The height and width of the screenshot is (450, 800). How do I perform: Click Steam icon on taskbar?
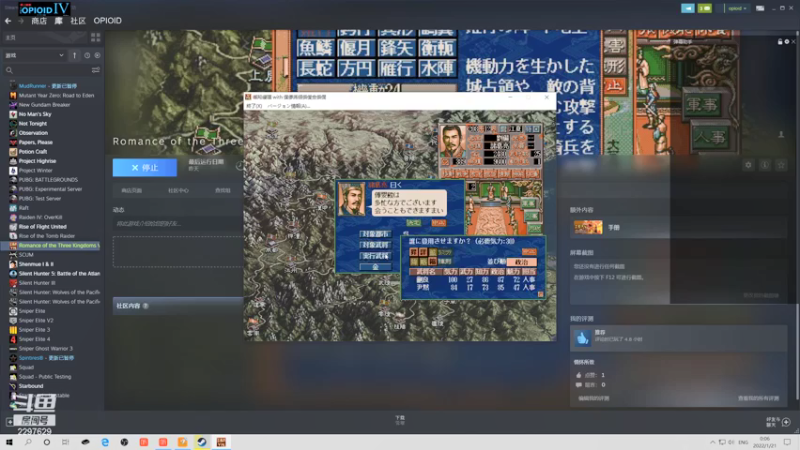[202, 442]
